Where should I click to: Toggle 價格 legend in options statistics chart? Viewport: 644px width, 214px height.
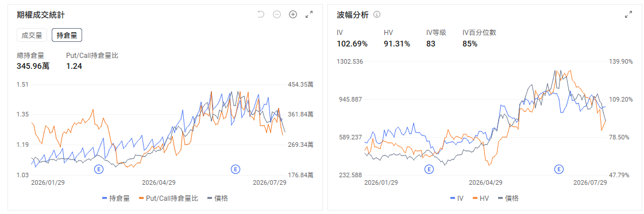point(218,199)
